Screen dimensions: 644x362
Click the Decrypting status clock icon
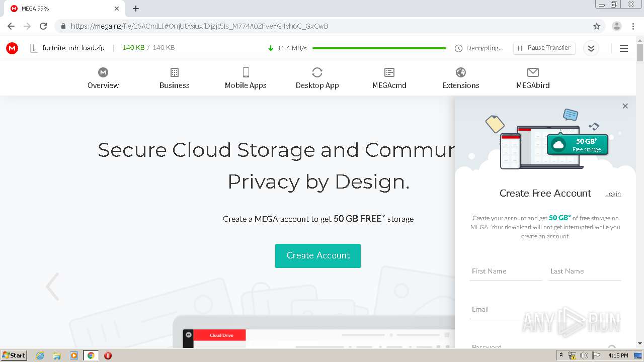click(x=458, y=48)
